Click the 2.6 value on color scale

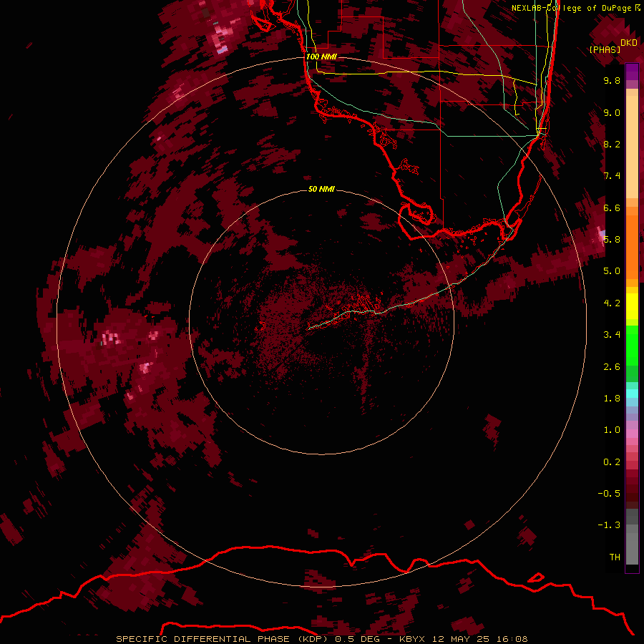[x=612, y=367]
